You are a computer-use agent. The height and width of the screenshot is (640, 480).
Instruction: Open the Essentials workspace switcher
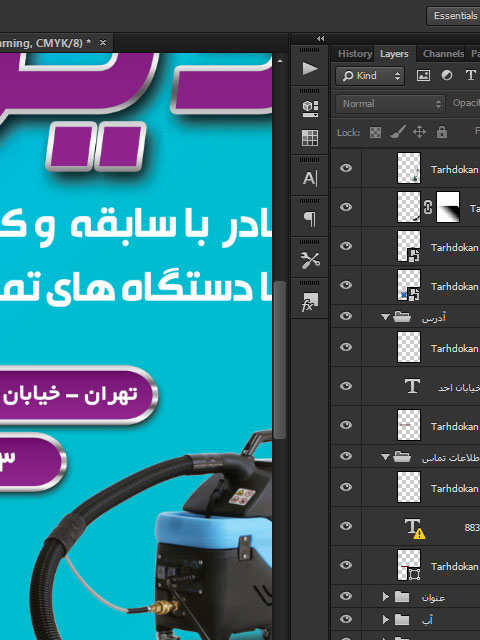[454, 16]
